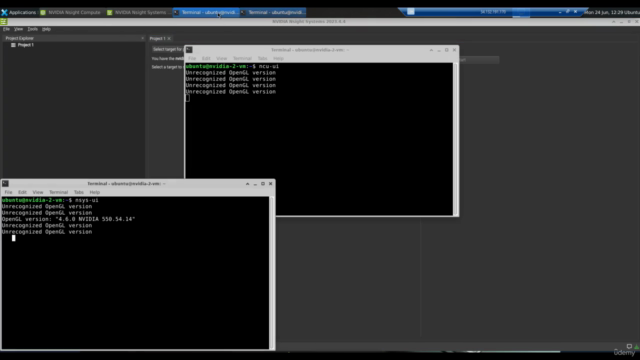Open the Help menu in Nsight Systems
640x360 pixels.
tap(46, 29)
